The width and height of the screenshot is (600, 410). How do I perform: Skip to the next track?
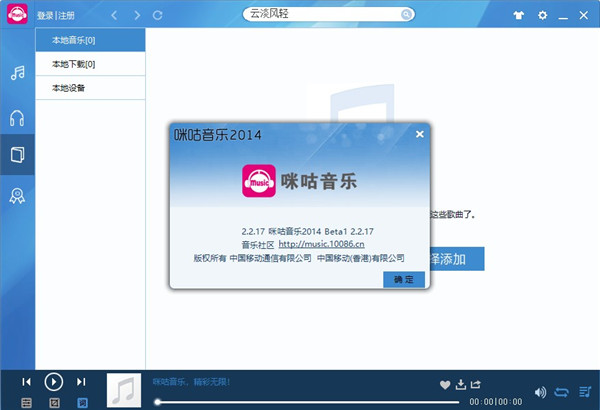pyautogui.click(x=81, y=382)
